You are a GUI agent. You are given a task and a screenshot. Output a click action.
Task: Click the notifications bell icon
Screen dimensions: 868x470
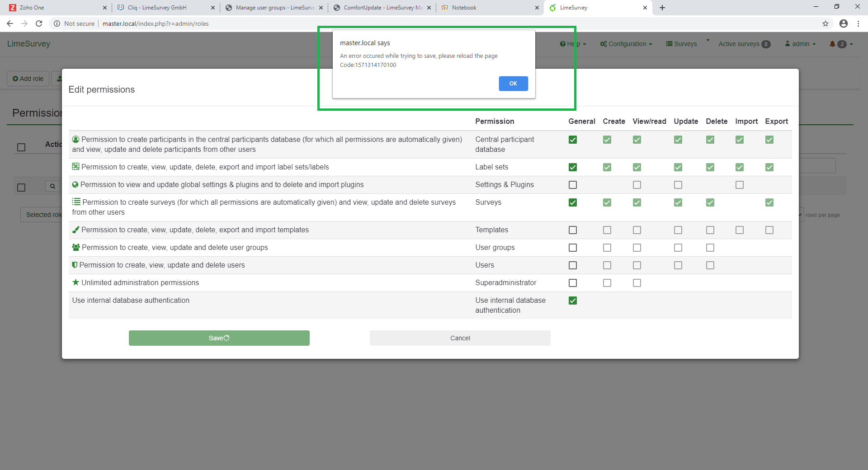(x=832, y=44)
